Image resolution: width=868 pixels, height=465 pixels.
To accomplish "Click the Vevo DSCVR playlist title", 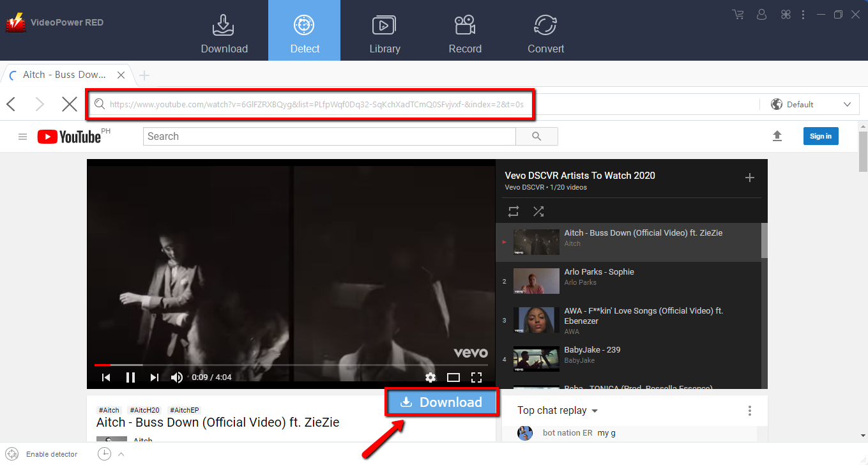I will (x=580, y=176).
